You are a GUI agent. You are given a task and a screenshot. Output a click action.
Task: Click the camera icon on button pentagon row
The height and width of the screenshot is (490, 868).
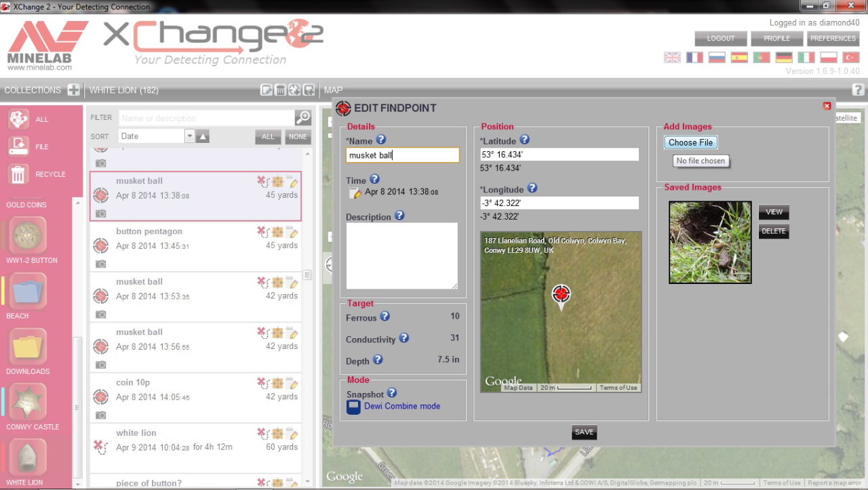[100, 264]
